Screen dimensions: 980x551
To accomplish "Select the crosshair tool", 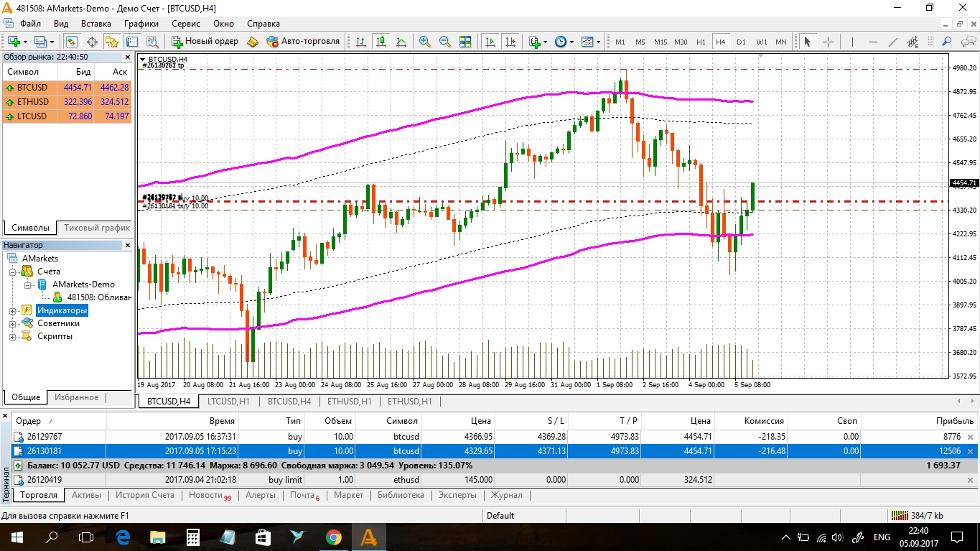I will [827, 42].
